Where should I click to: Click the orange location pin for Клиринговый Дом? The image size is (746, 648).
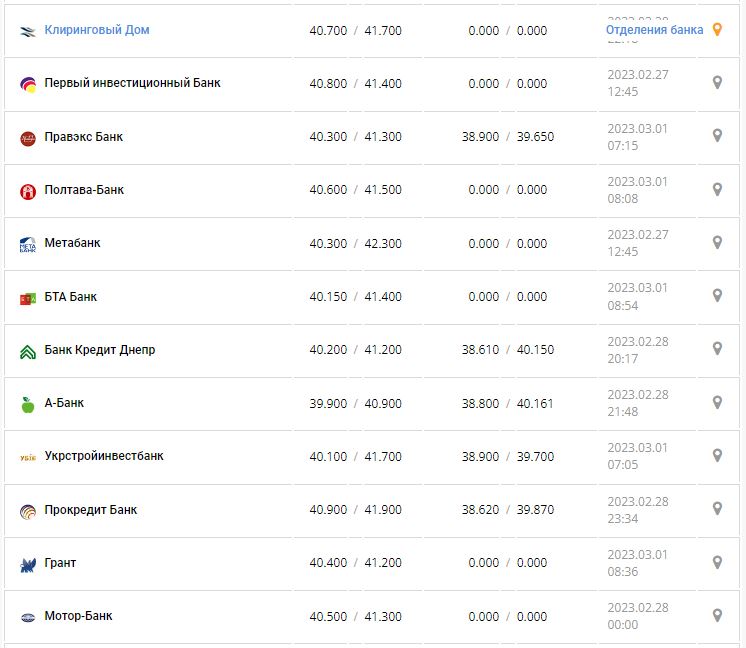click(717, 30)
